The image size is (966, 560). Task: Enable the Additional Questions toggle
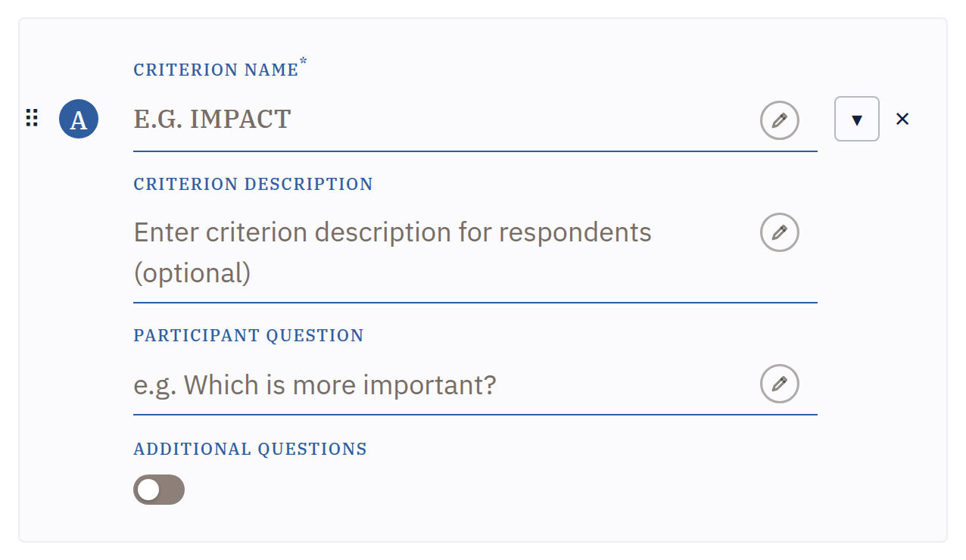pyautogui.click(x=159, y=490)
